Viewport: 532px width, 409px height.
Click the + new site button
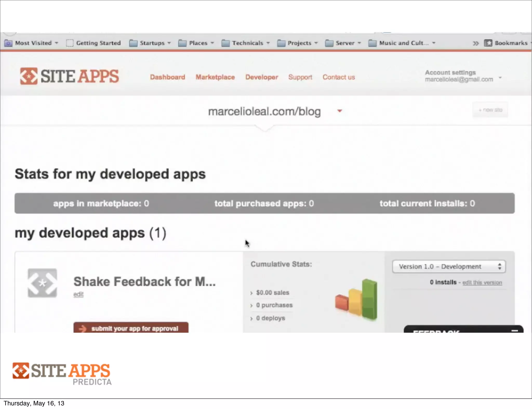tap(490, 110)
